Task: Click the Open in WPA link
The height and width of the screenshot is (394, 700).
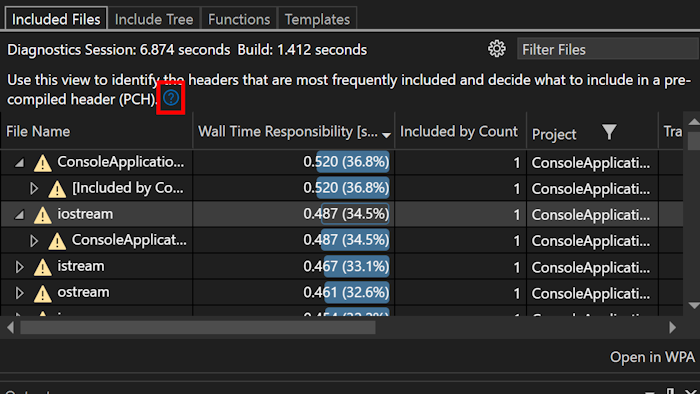Action: tap(652, 357)
